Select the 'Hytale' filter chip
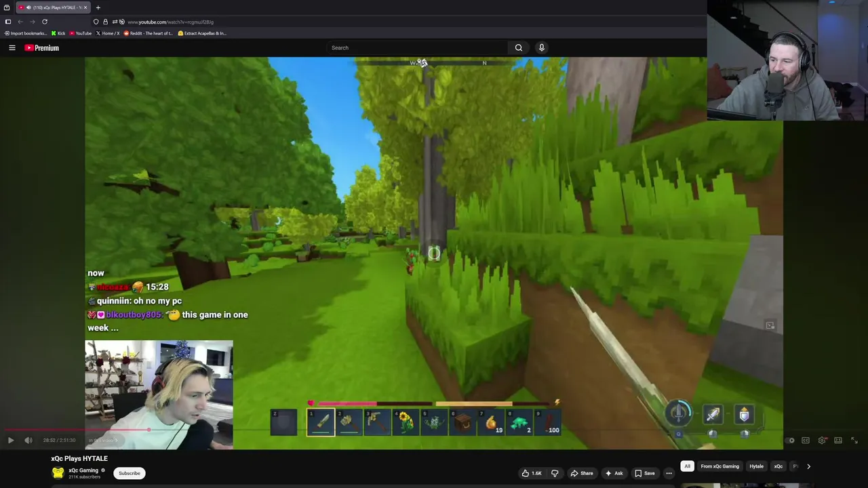This screenshot has width=868, height=488. [x=756, y=466]
